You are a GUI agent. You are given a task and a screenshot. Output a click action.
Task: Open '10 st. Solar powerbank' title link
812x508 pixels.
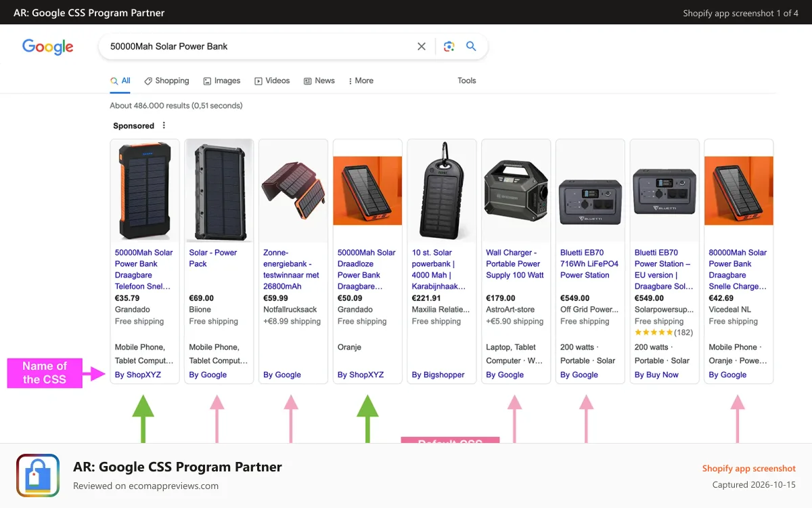[439, 270]
